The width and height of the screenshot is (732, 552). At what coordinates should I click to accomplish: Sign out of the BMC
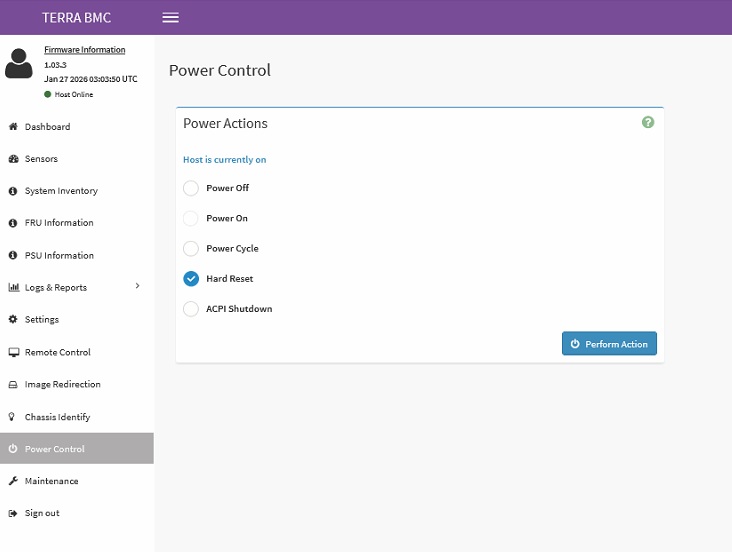tap(77, 513)
